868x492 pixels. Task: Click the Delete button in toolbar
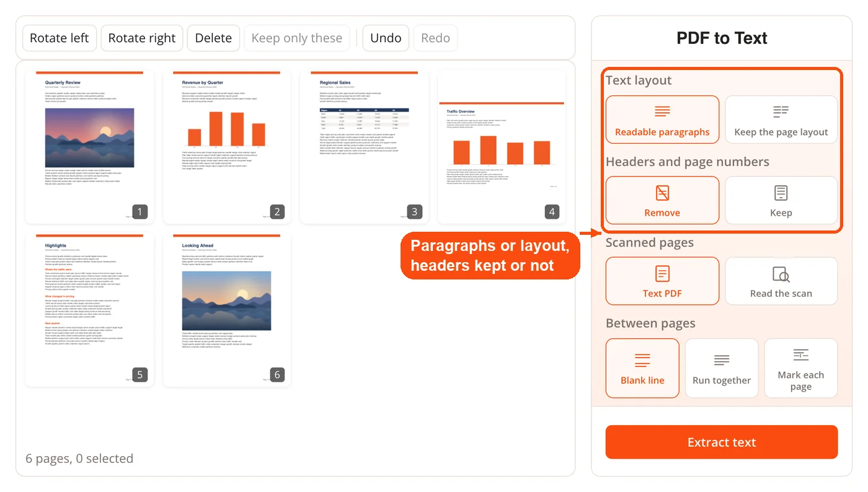pos(213,38)
